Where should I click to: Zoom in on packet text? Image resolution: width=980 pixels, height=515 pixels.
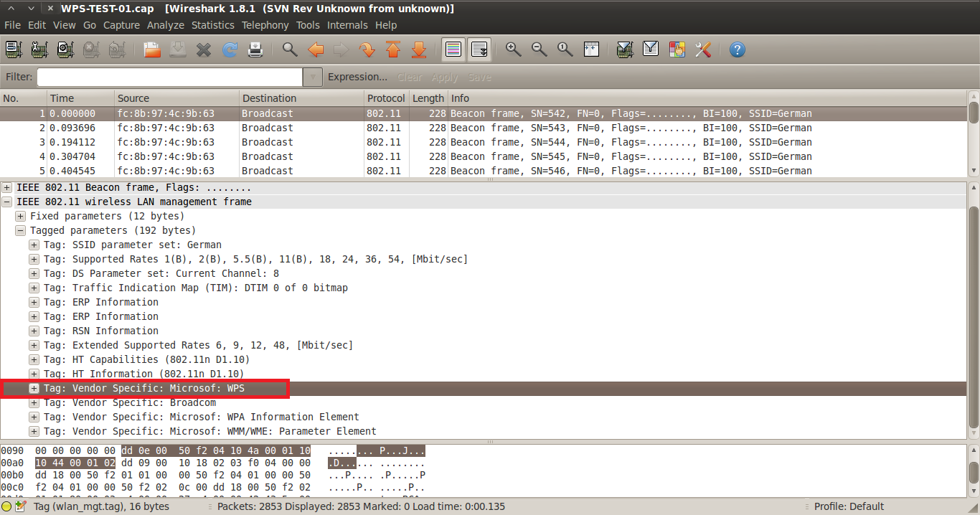pos(513,49)
